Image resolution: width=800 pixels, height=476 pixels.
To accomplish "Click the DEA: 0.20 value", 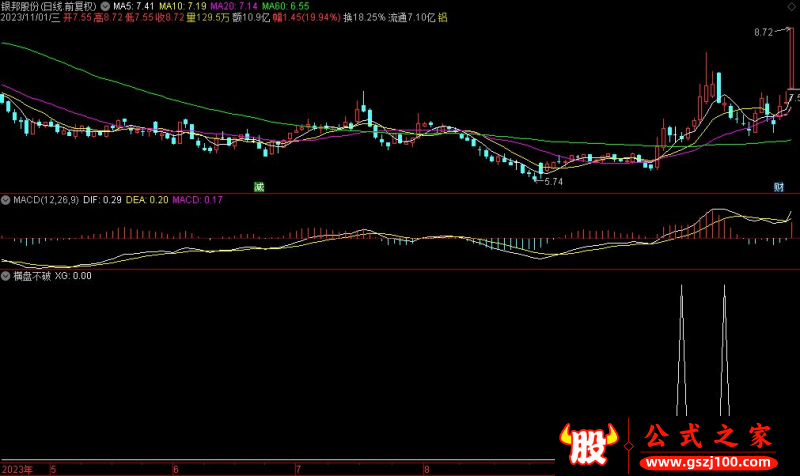I will [147, 200].
